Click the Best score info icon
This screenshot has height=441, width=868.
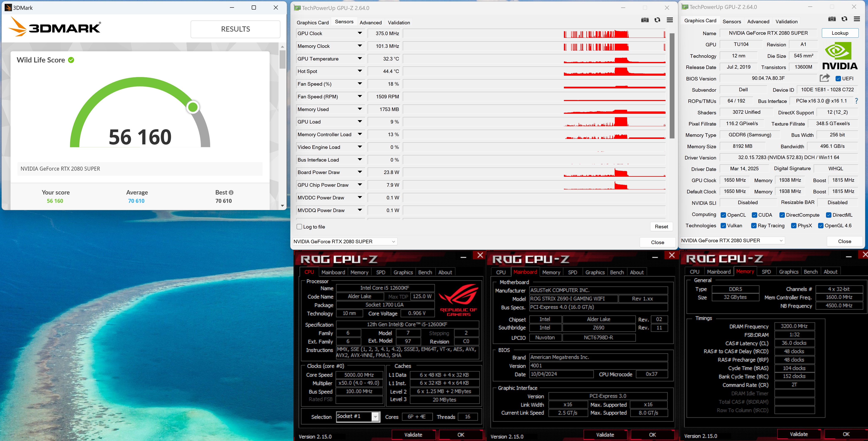tap(231, 193)
